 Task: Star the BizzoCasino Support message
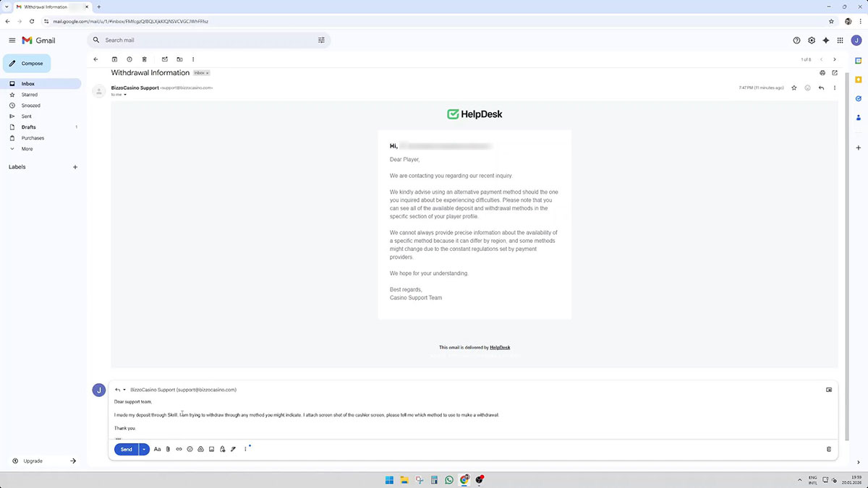click(x=794, y=87)
